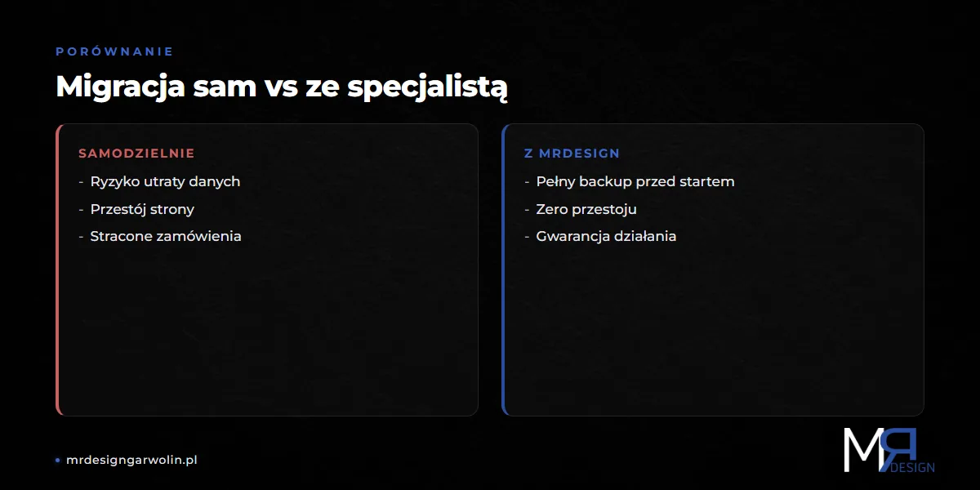Select the SAMODZIELNIE card title
The width and height of the screenshot is (980, 490).
coord(136,154)
